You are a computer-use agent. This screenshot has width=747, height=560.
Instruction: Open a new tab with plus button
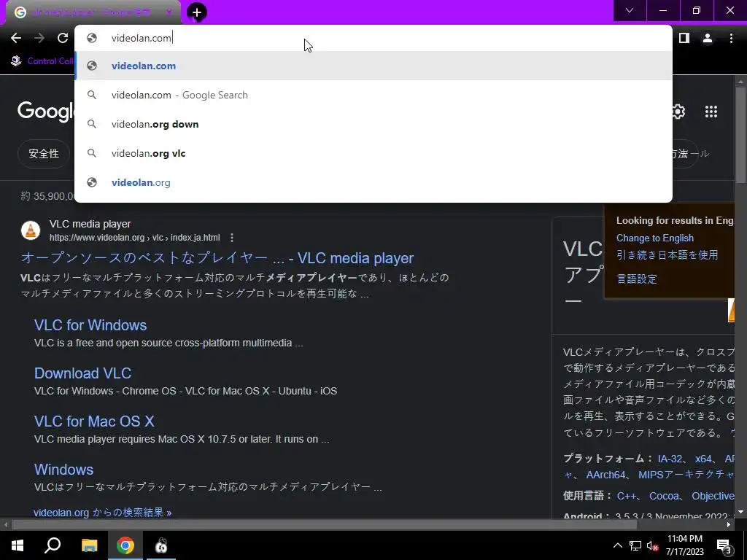click(x=197, y=12)
